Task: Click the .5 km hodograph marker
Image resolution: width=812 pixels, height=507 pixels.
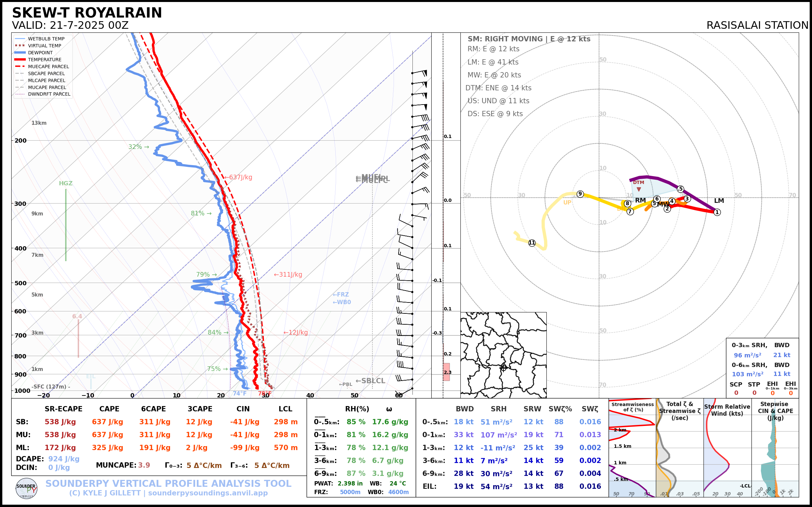Action: point(680,189)
